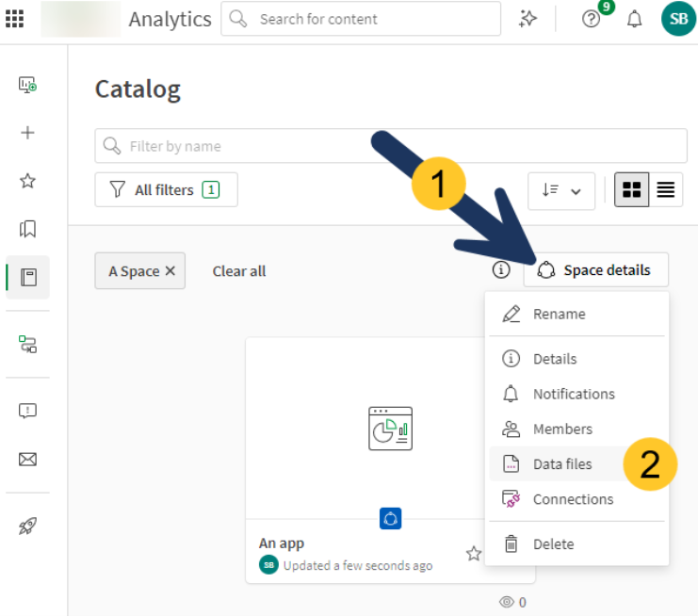Click the rocket icon in sidebar

coord(27,527)
